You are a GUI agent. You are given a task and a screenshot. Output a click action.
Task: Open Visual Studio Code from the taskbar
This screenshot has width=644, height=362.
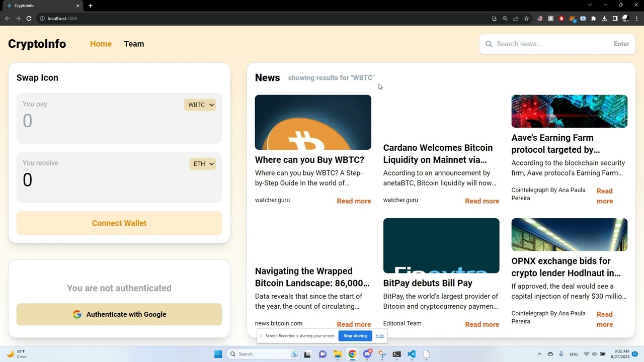pos(412,354)
